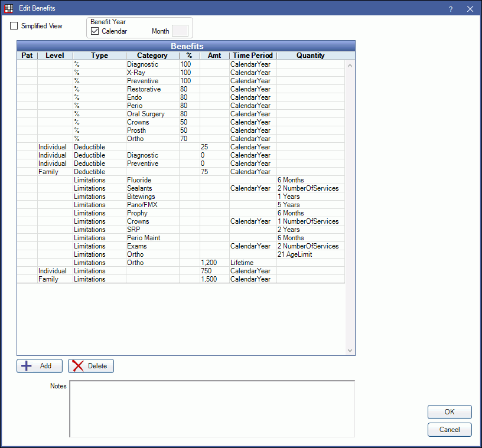The height and width of the screenshot is (448, 482).
Task: Select the Diagnostic 100 percent row
Action: click(x=181, y=64)
